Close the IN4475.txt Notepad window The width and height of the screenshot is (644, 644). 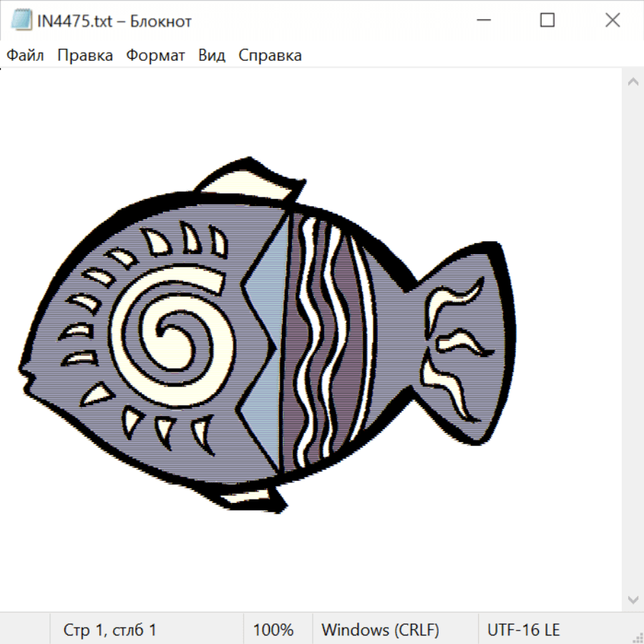[613, 21]
